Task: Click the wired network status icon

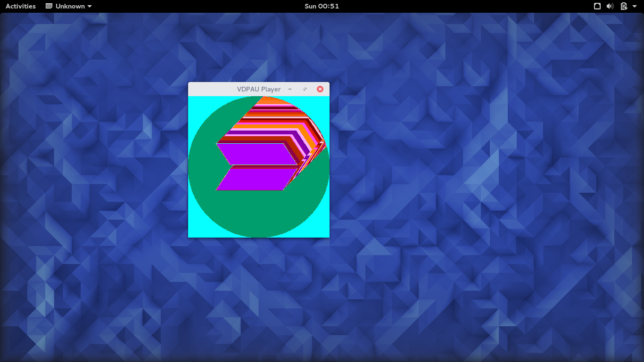Action: tap(597, 6)
